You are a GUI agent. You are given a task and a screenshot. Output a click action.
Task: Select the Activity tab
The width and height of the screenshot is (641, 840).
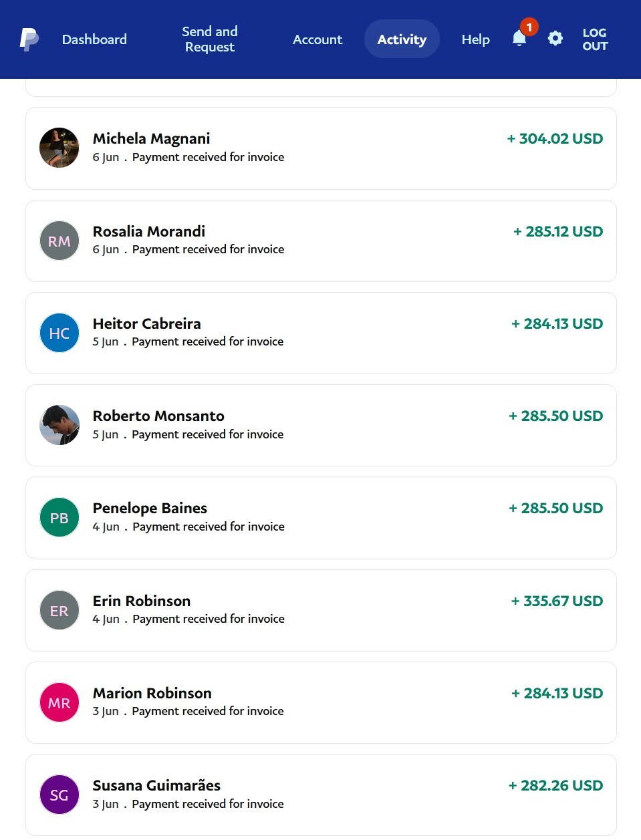(x=402, y=39)
